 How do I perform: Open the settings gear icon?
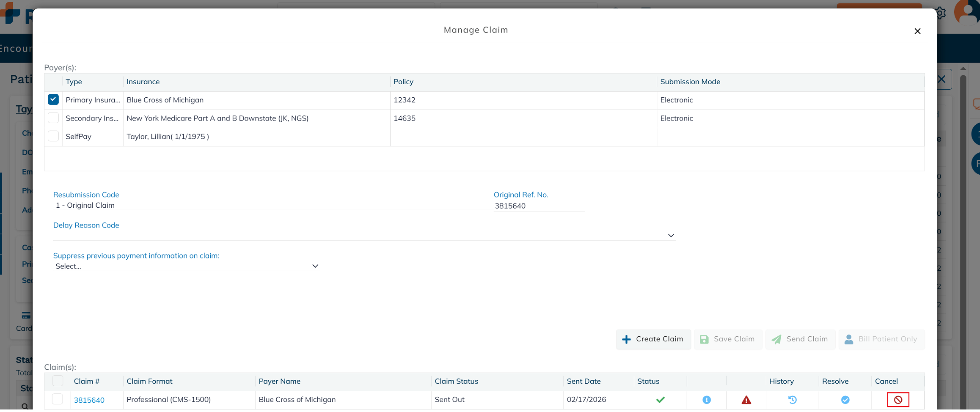click(940, 13)
